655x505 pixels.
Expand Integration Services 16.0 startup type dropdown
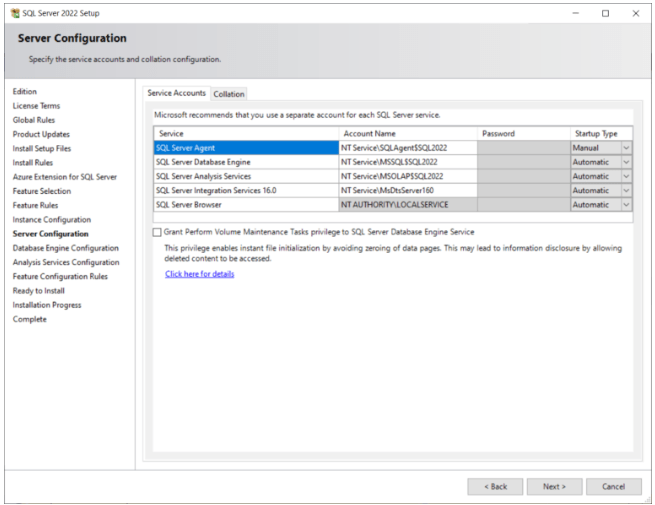tap(626, 190)
